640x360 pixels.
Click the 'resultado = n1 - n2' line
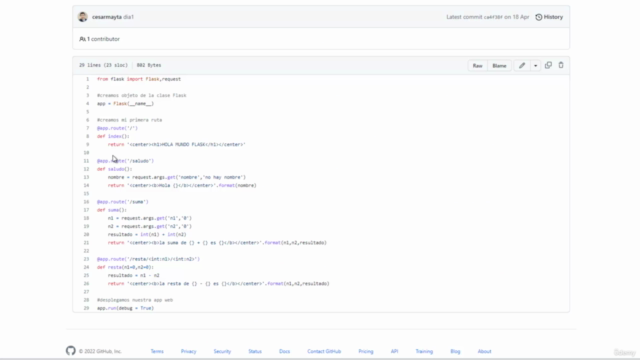click(133, 275)
